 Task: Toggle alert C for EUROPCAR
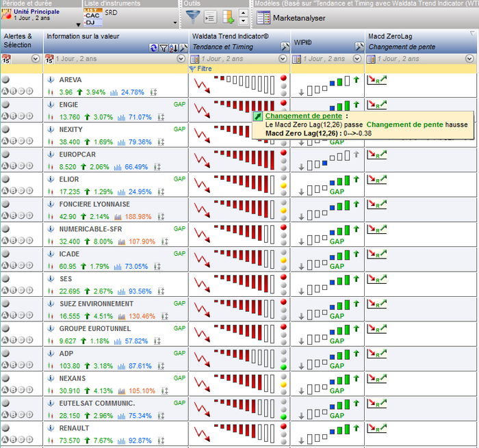coord(21,166)
